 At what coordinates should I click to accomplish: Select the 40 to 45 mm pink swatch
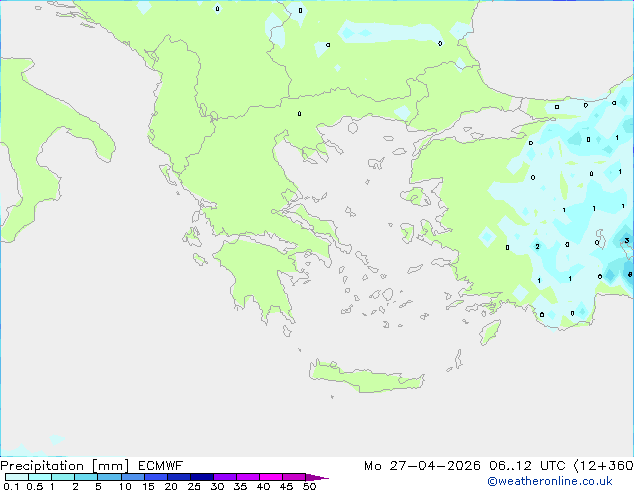pyautogui.click(x=271, y=477)
